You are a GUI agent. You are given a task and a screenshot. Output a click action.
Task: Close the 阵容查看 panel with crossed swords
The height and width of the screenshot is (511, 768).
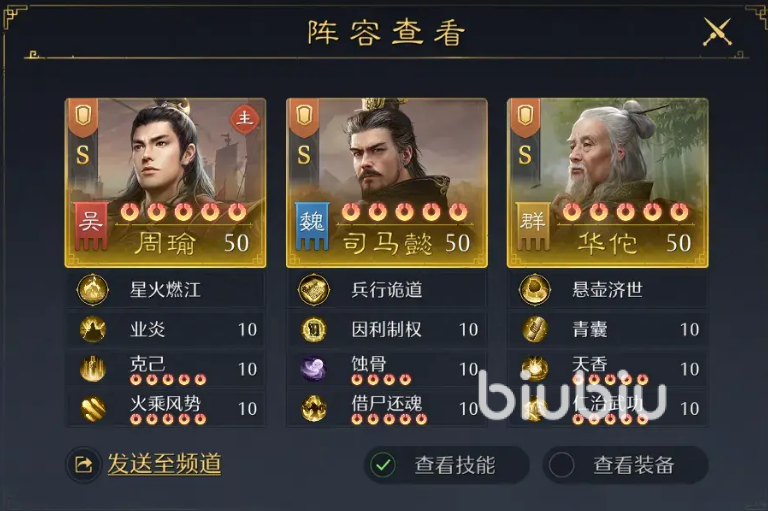pyautogui.click(x=717, y=32)
